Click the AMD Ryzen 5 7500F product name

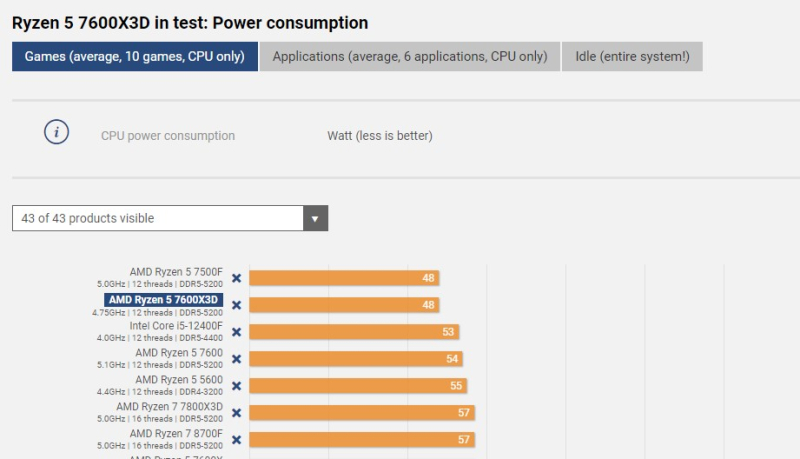[x=175, y=272]
